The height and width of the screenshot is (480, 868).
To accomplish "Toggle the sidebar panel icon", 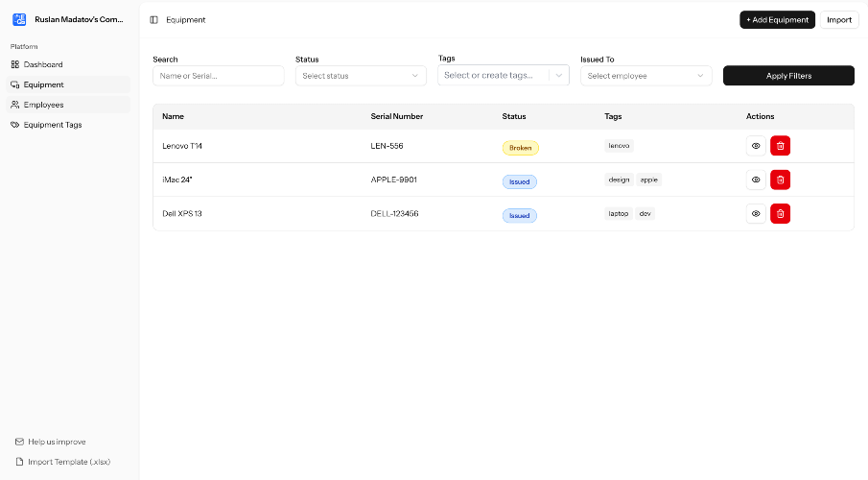I will coord(153,20).
